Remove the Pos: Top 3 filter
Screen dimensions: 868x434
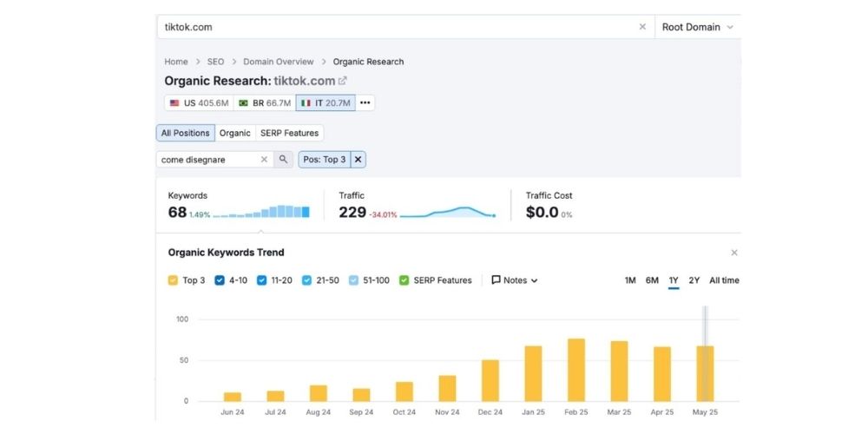pyautogui.click(x=358, y=160)
